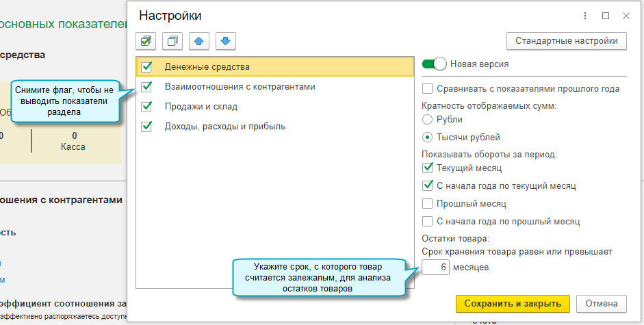Click the Сохранить и закрыть button

pos(513,304)
